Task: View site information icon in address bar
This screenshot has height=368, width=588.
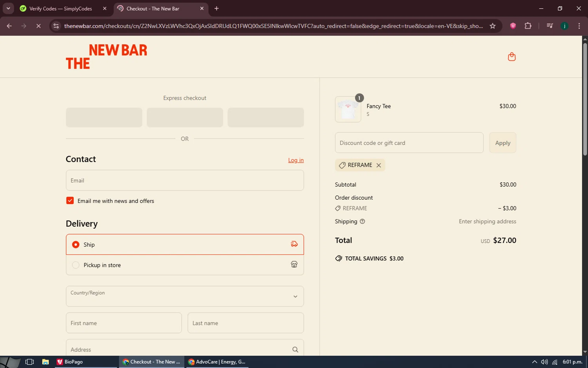Action: (x=56, y=26)
